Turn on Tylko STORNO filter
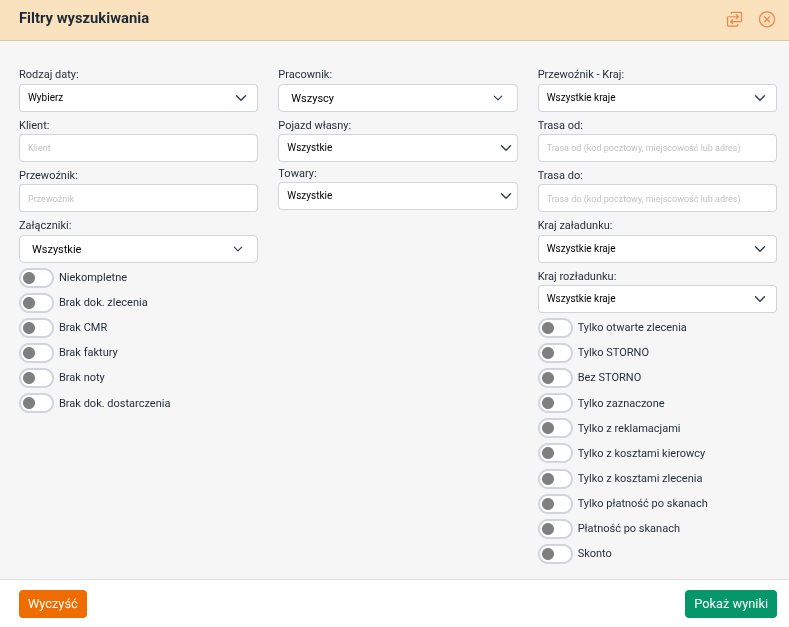Viewport: 789px width, 627px height. click(x=555, y=353)
